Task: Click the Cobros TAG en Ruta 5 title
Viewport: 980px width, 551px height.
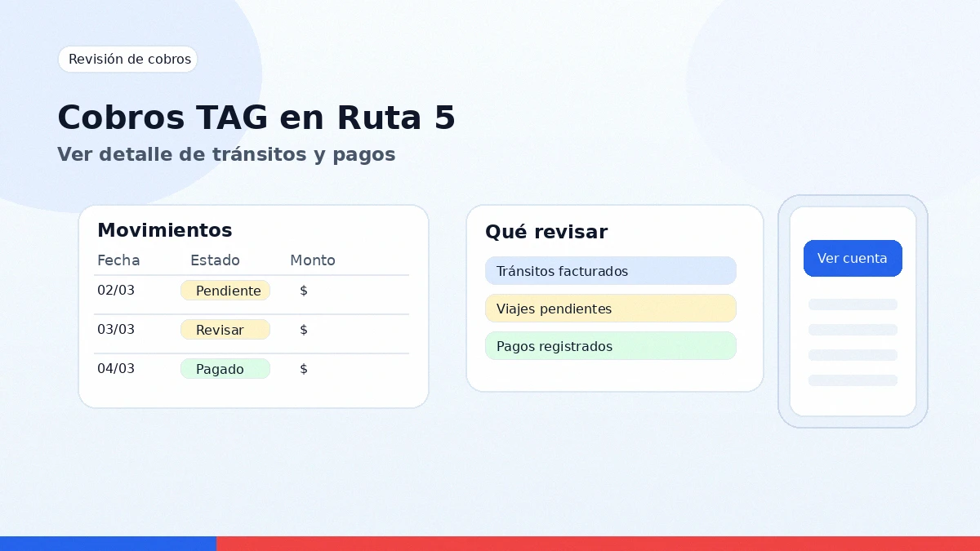Action: (256, 118)
